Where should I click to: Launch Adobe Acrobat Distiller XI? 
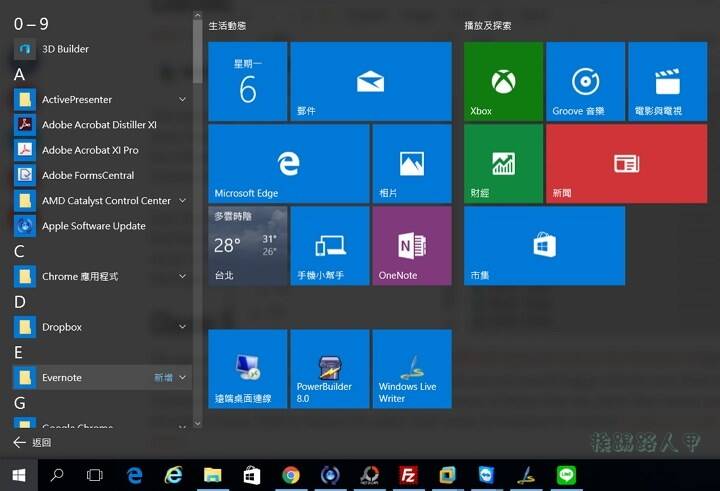pos(102,124)
